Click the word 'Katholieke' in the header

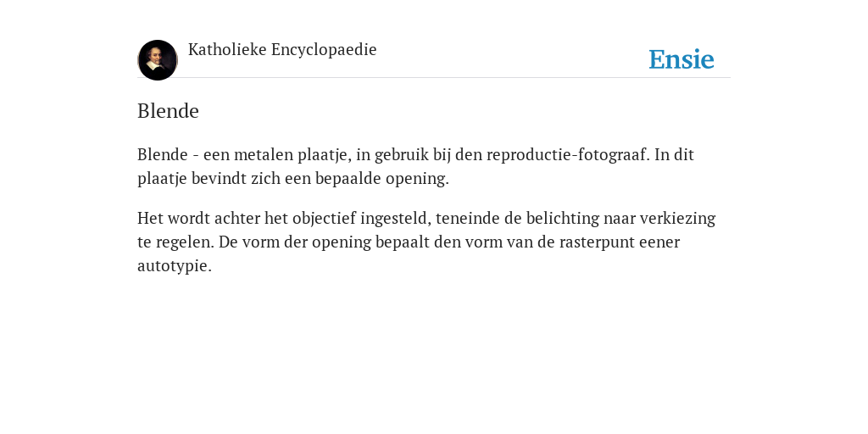click(x=227, y=49)
